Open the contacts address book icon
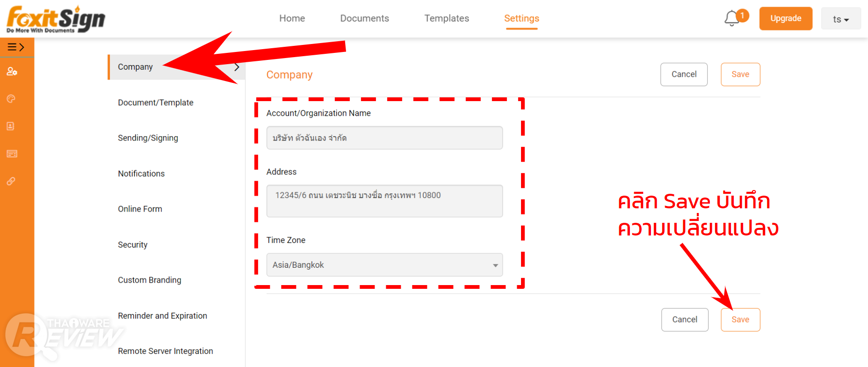The height and width of the screenshot is (367, 868). coord(11,126)
